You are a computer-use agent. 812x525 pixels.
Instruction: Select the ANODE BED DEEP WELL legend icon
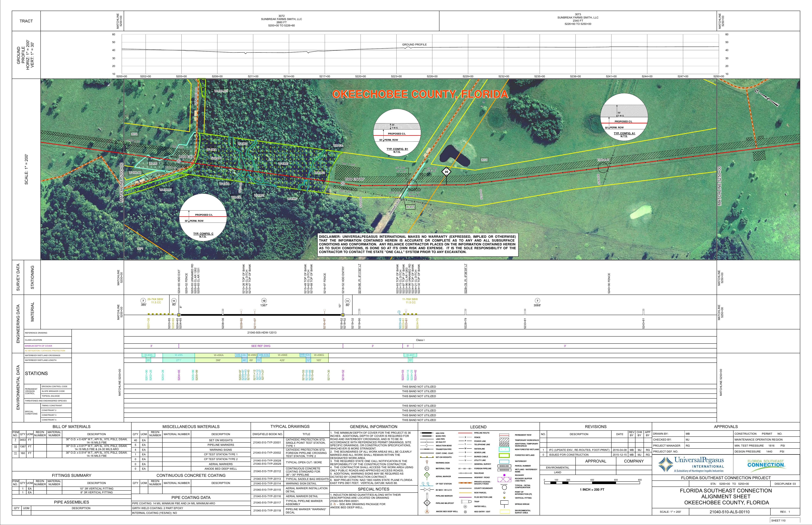[x=427, y=511]
